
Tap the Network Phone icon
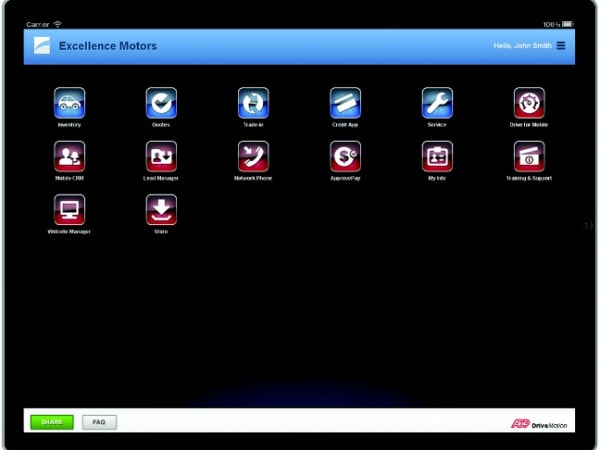click(x=253, y=156)
